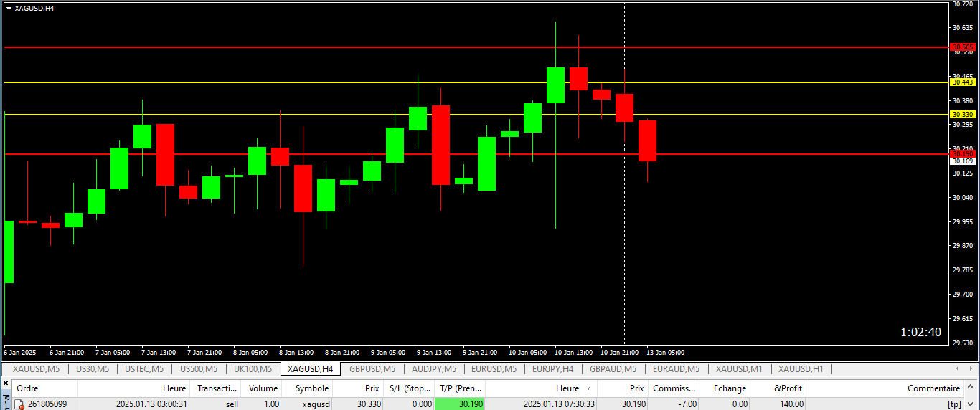Click the 0.00 swap cell
Viewport: 980px width, 410px height.
point(740,404)
